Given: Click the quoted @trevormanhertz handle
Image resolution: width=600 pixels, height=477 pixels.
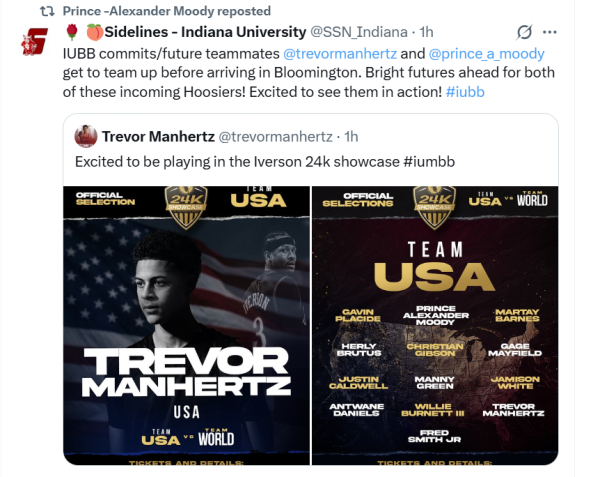Looking at the screenshot, I should pos(275,137).
